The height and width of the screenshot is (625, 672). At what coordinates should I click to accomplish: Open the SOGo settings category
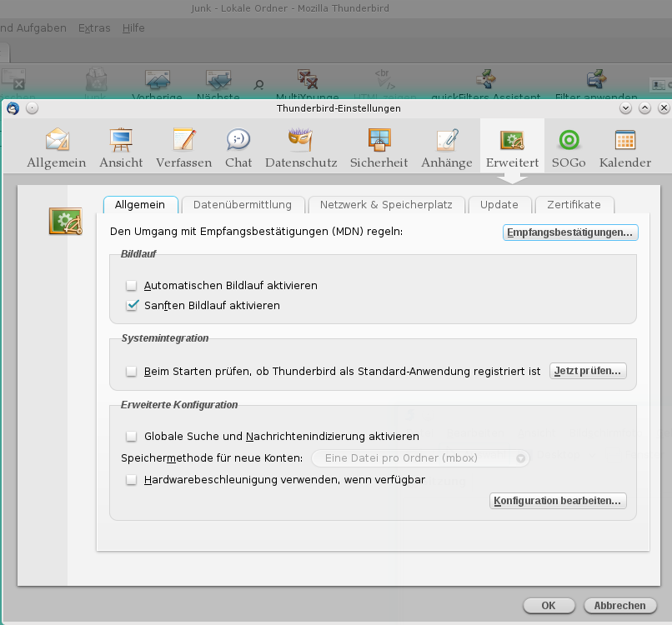pyautogui.click(x=569, y=147)
